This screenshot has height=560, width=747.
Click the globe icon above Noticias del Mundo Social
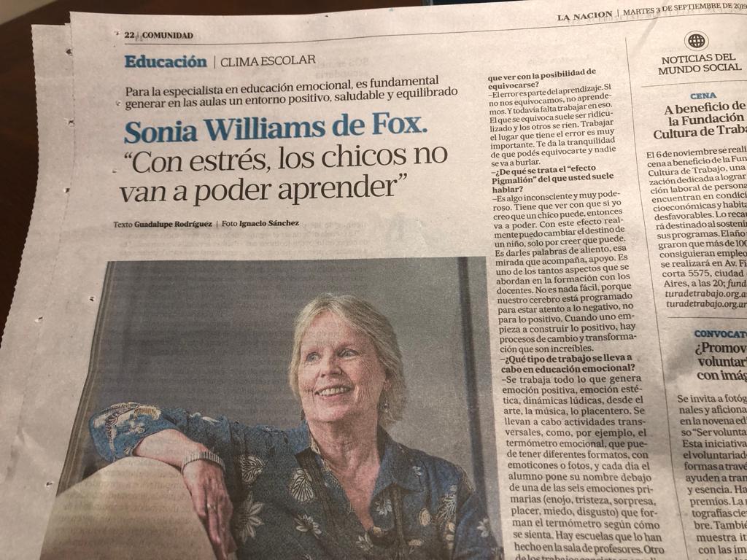(x=697, y=41)
